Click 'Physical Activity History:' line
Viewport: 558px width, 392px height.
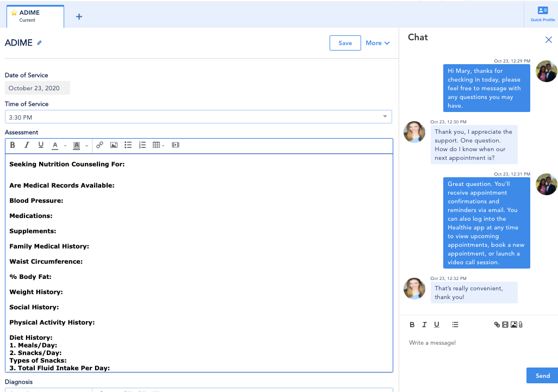(52, 322)
